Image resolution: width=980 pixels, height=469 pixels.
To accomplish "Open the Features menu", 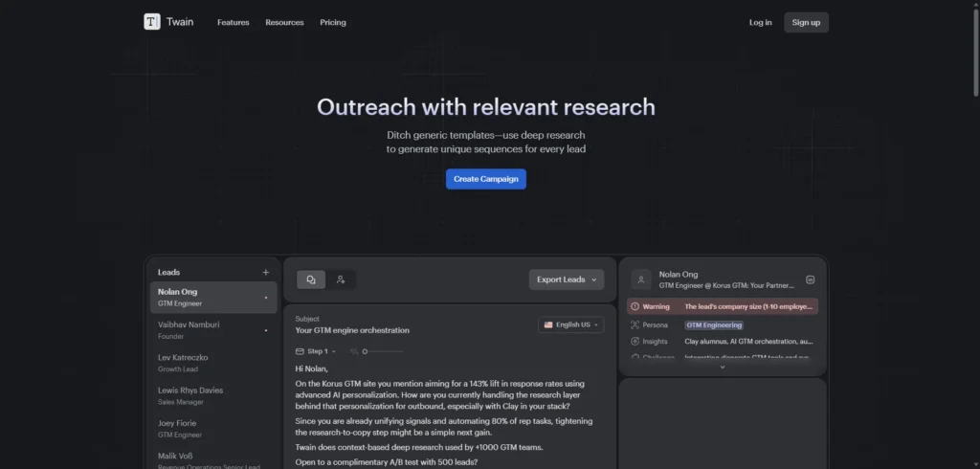I will point(233,22).
